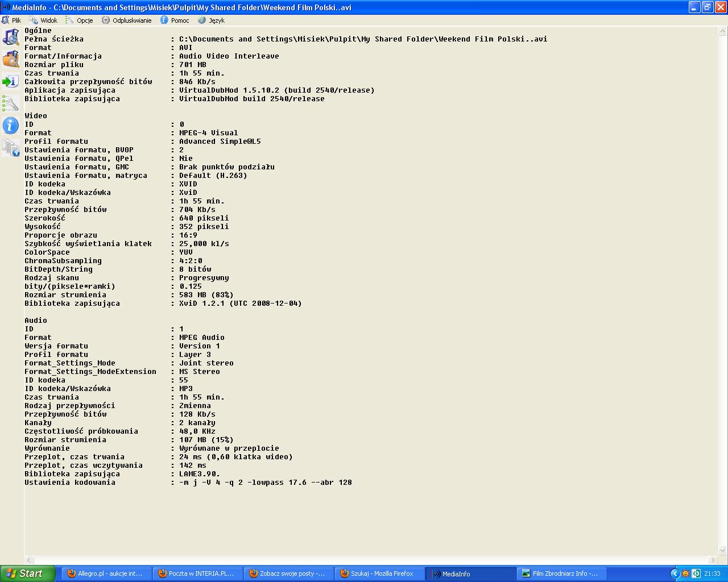Click the 'XVID' codec ID value
This screenshot has height=582, width=728.
pos(188,184)
